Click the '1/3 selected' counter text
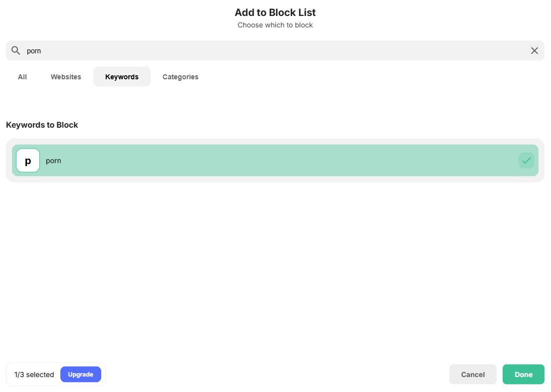 pyautogui.click(x=34, y=375)
